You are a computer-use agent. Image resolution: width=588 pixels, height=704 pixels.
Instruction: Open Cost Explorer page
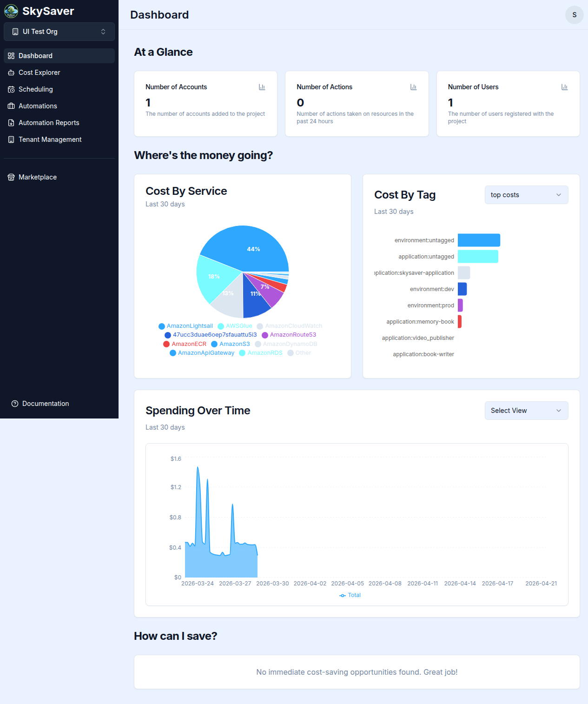click(x=59, y=73)
